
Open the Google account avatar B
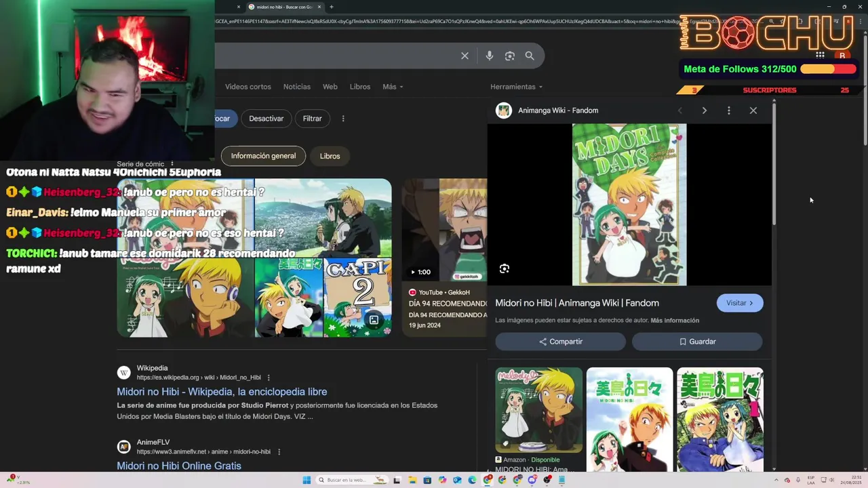coord(842,56)
